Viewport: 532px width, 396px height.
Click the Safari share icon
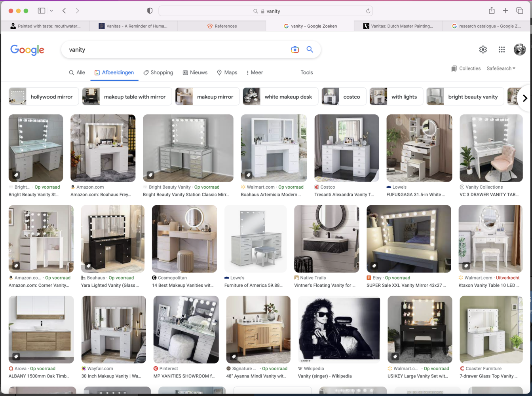(x=492, y=11)
